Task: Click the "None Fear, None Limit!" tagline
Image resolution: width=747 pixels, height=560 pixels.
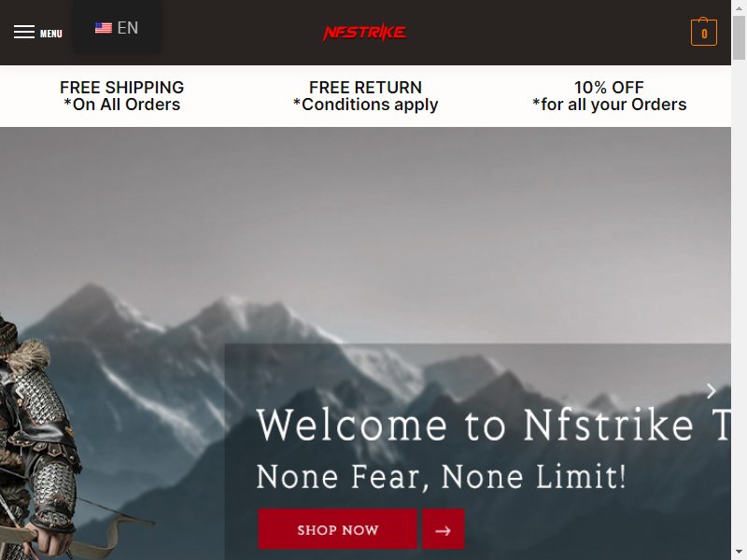Action: [441, 476]
